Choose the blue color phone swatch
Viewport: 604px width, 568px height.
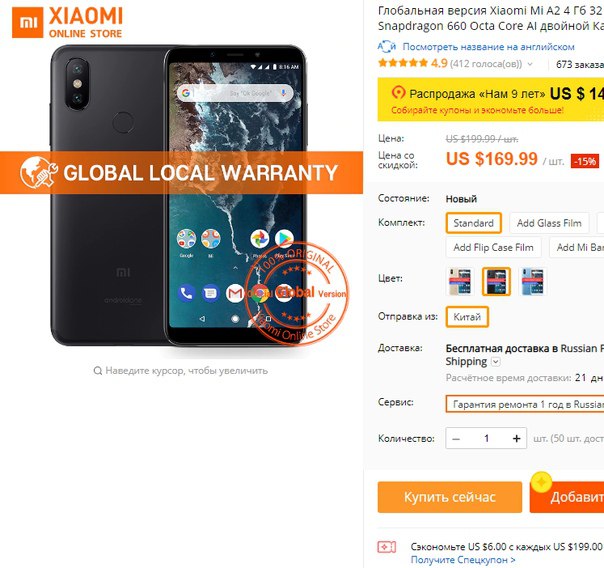[x=533, y=281]
